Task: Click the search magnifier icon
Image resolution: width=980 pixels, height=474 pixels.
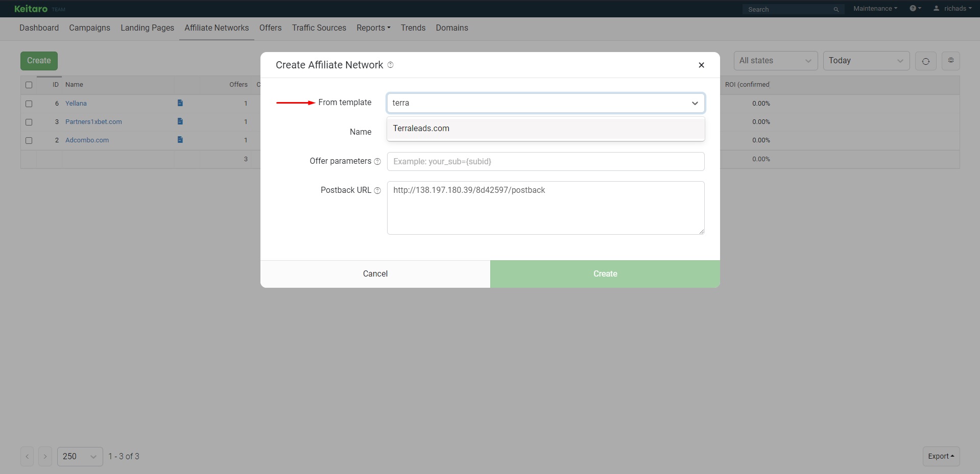Action: [x=836, y=9]
